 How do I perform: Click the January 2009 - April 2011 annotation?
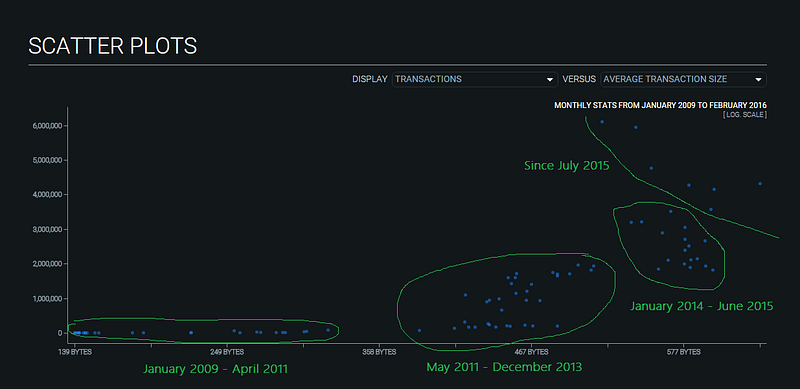215,369
